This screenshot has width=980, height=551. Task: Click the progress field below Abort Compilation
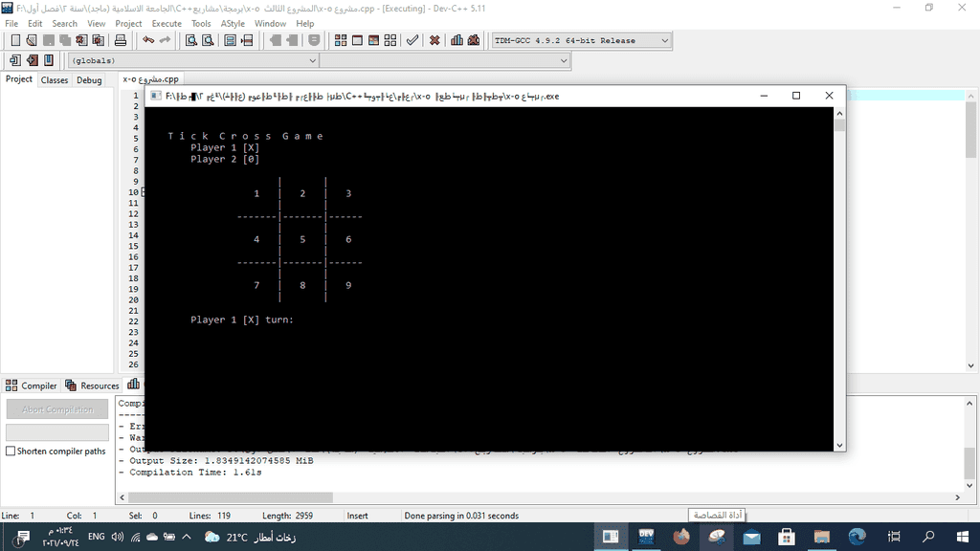(x=57, y=432)
